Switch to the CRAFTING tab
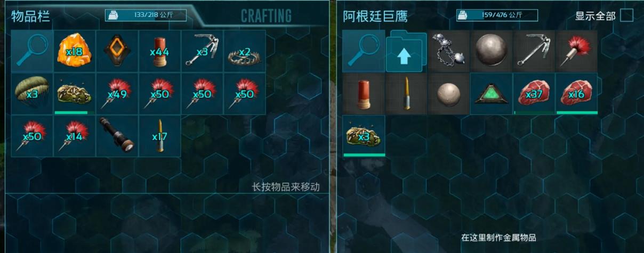Viewport: 644px width, 253px height. point(266,16)
